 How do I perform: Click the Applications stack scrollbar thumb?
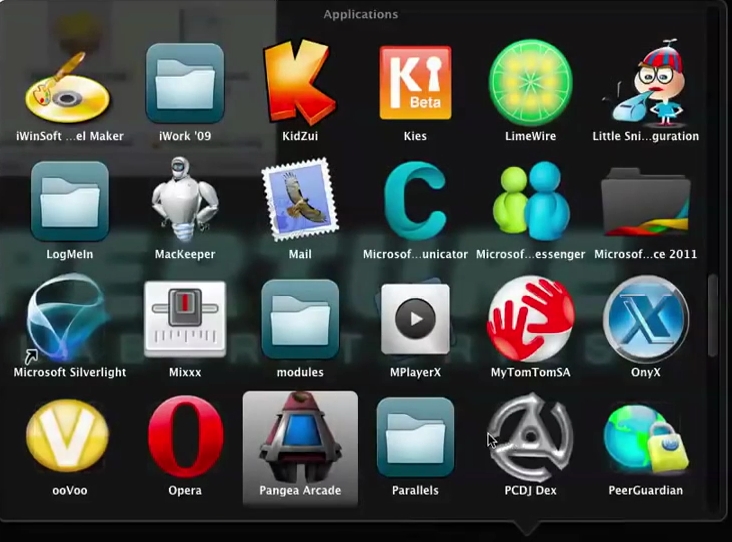coord(711,316)
